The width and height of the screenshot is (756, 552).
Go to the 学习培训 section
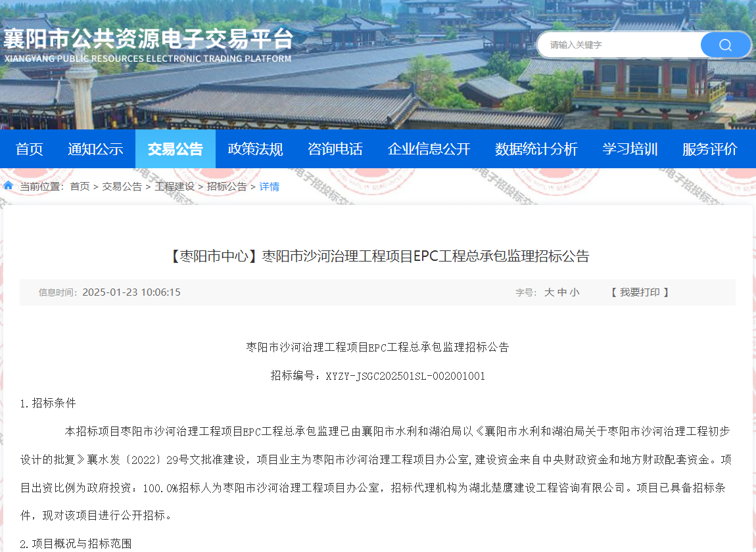pos(630,149)
